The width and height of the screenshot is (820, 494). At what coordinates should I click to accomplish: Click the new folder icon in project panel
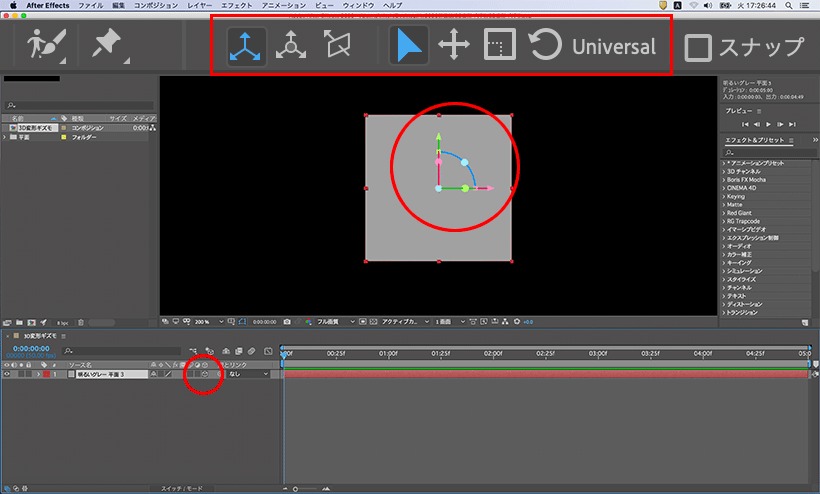click(x=19, y=323)
